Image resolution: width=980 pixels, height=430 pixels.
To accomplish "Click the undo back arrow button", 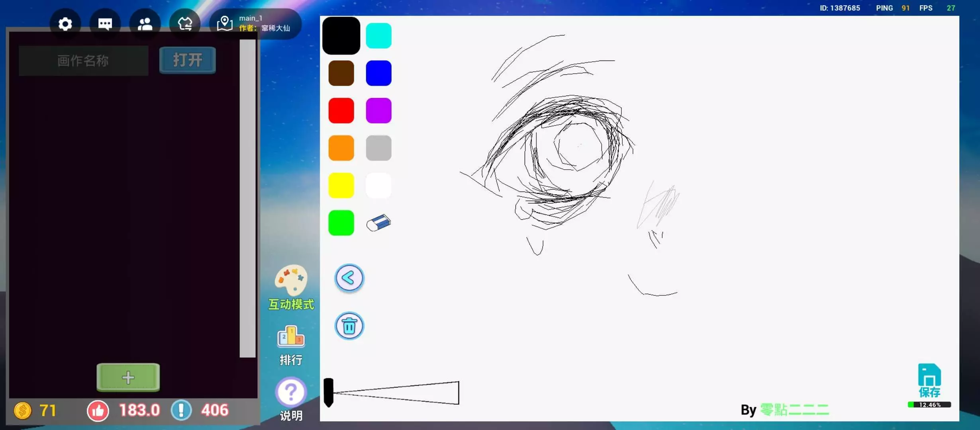I will click(x=349, y=278).
